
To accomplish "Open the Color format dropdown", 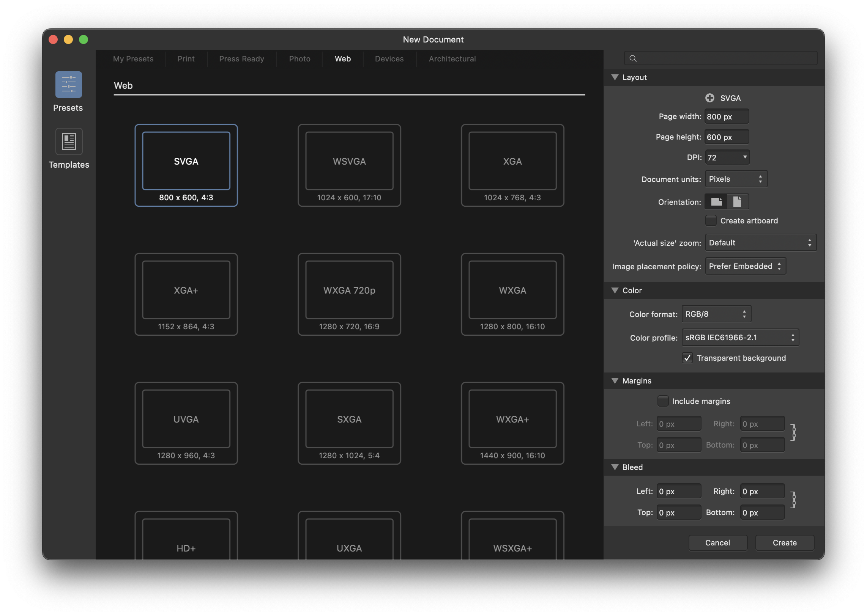I will click(716, 314).
